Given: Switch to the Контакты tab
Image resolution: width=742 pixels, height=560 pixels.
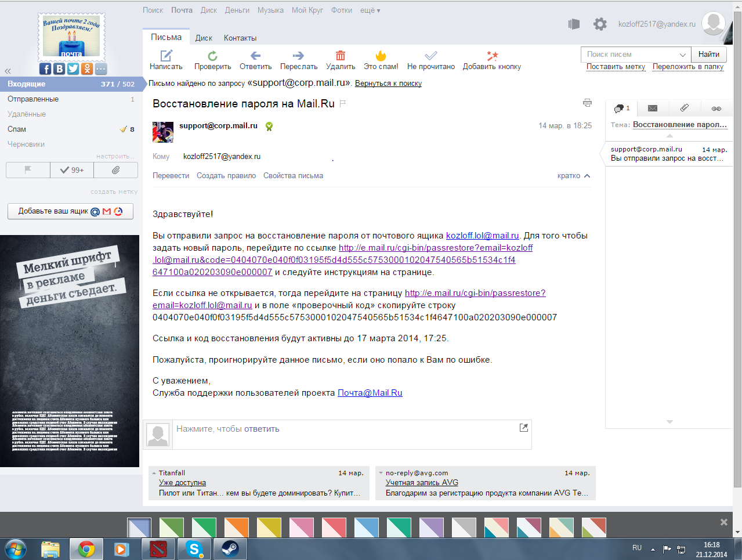Looking at the screenshot, I should 240,38.
